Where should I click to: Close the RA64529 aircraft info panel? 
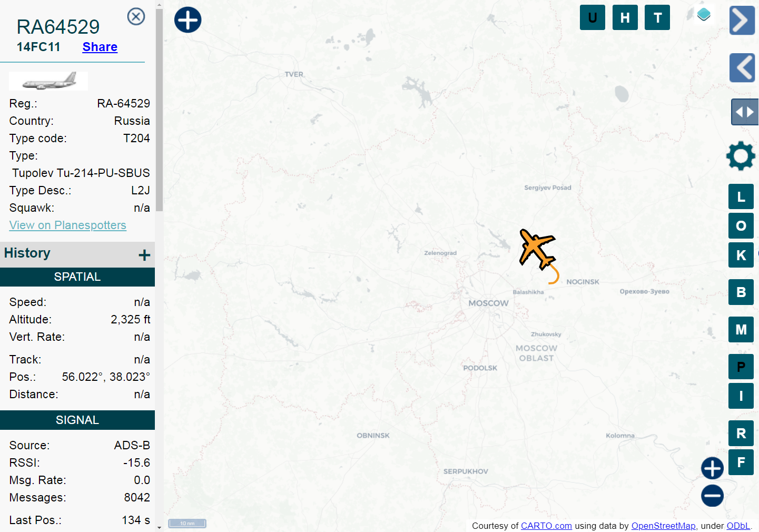pos(136,17)
